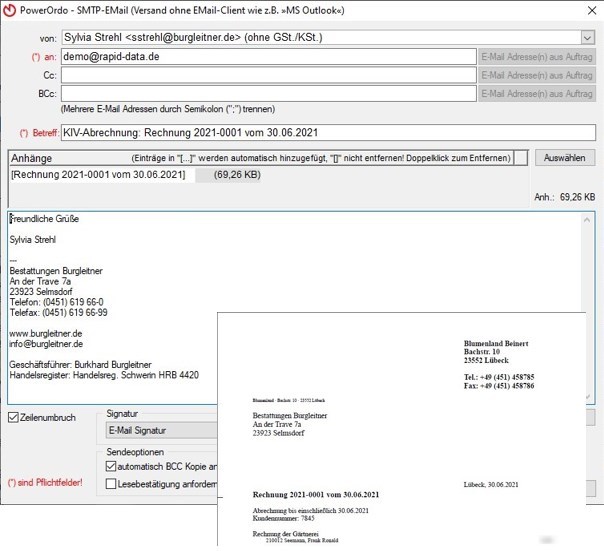Click 'E-Mail Adresse(n) aus Auftrag' beside BCc field
The width and height of the screenshot is (604, 551).
pyautogui.click(x=537, y=94)
